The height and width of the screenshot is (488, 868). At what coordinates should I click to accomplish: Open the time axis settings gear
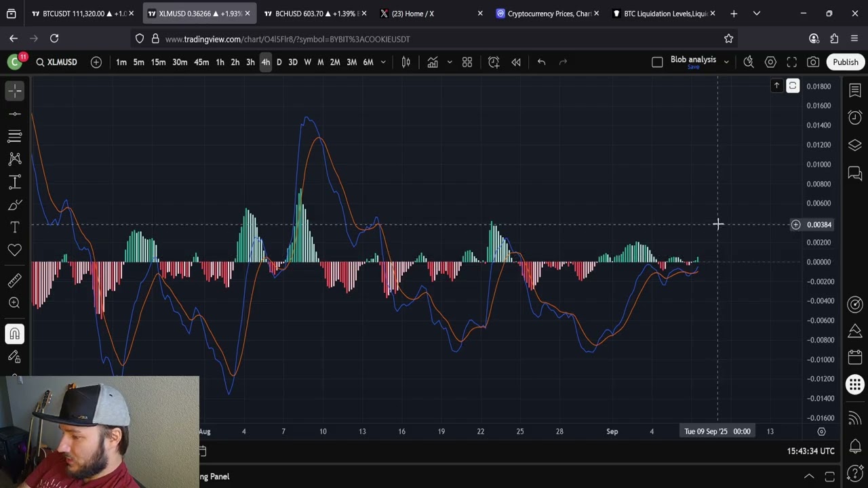coord(821,432)
